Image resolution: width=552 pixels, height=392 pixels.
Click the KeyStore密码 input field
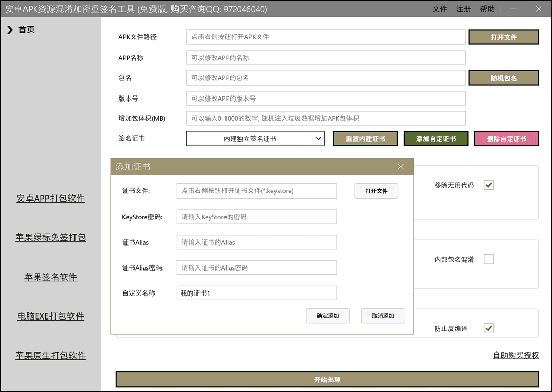click(256, 217)
